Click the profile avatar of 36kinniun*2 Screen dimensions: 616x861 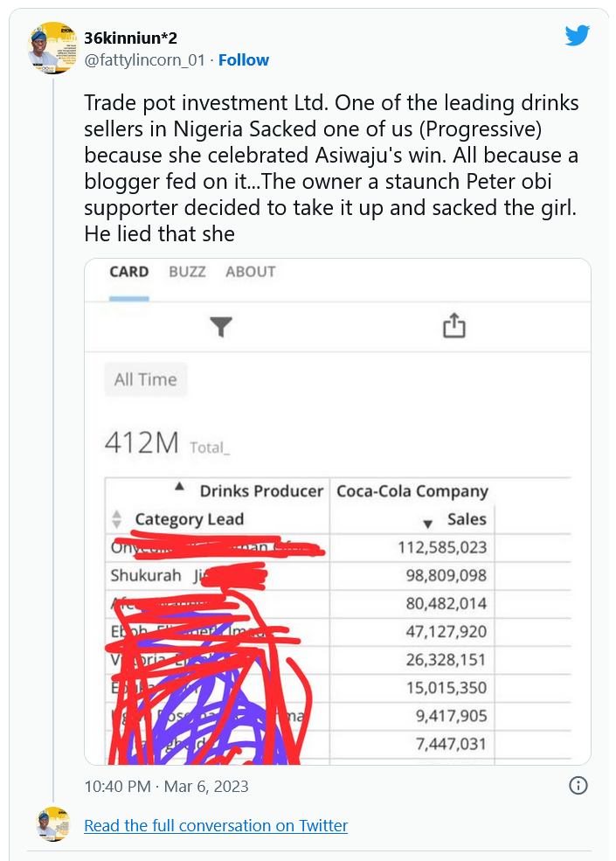52,44
